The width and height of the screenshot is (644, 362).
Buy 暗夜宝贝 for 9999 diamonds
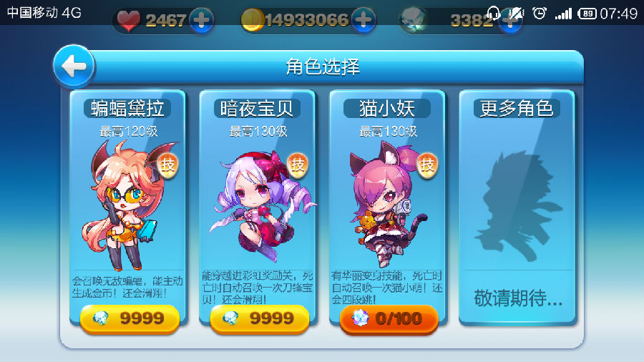[259, 318]
